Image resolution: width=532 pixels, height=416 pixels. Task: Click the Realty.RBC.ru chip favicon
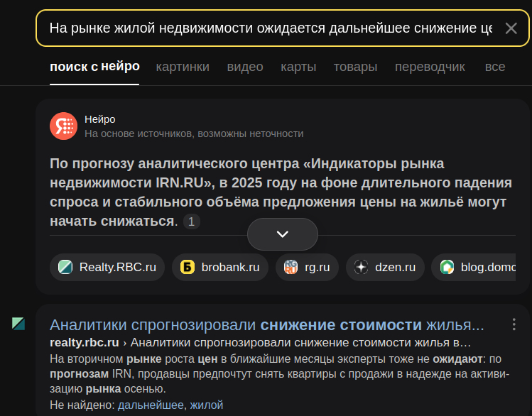pyautogui.click(x=65, y=267)
